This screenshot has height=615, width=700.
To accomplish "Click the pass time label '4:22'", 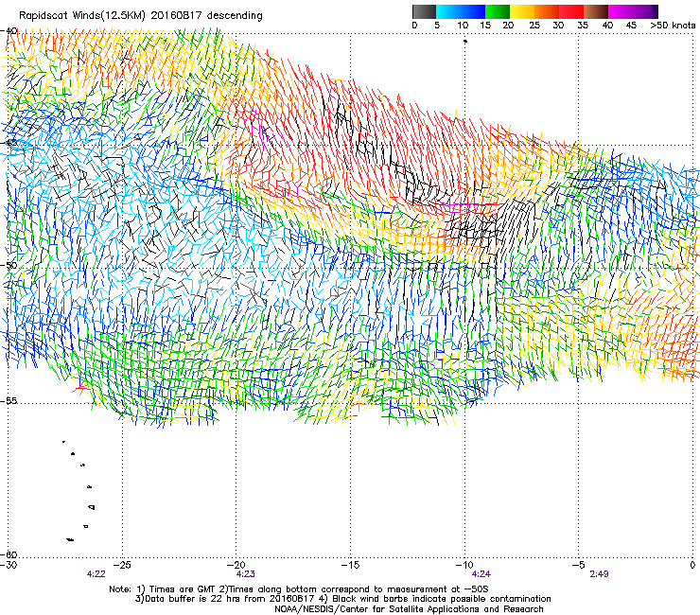I will coord(96,574).
